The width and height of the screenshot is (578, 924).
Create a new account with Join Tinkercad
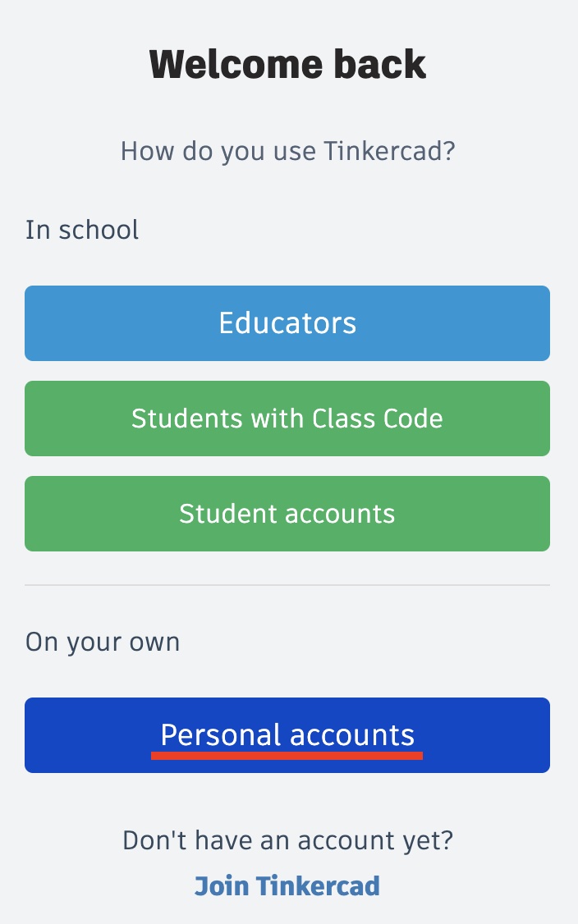coord(287,886)
